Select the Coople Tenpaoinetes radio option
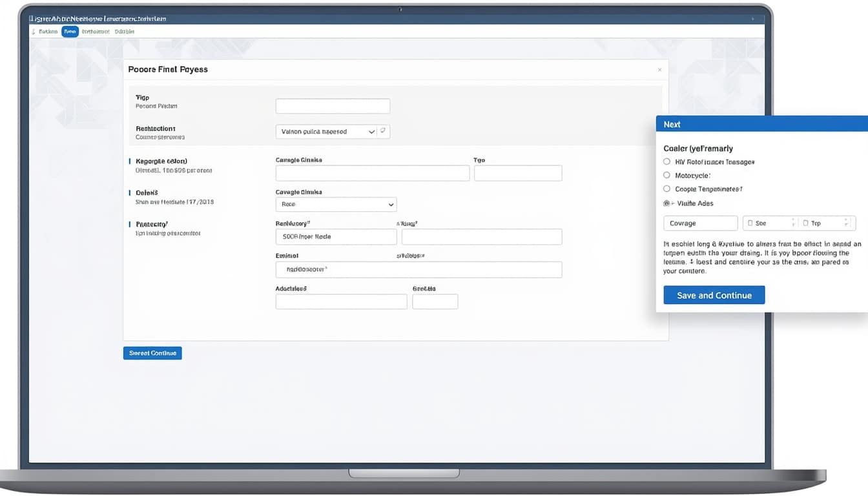The image size is (868, 496). [666, 189]
